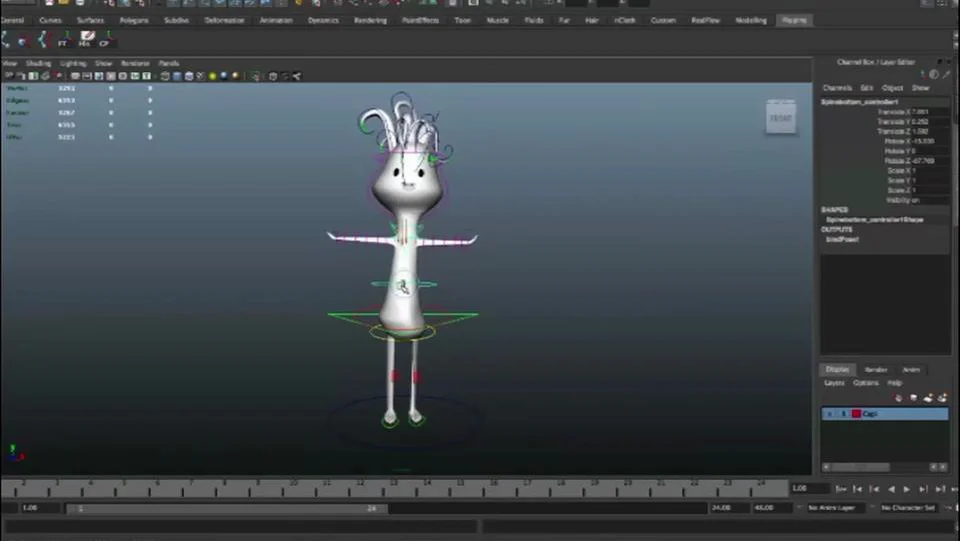Screen dimensions: 960x541
Task: Toggle smooth shade cube icon in viewport toolbar
Action: 177,76
